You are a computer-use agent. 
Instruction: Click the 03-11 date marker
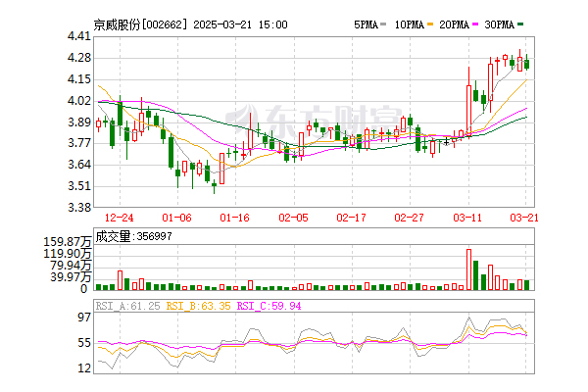469,217
